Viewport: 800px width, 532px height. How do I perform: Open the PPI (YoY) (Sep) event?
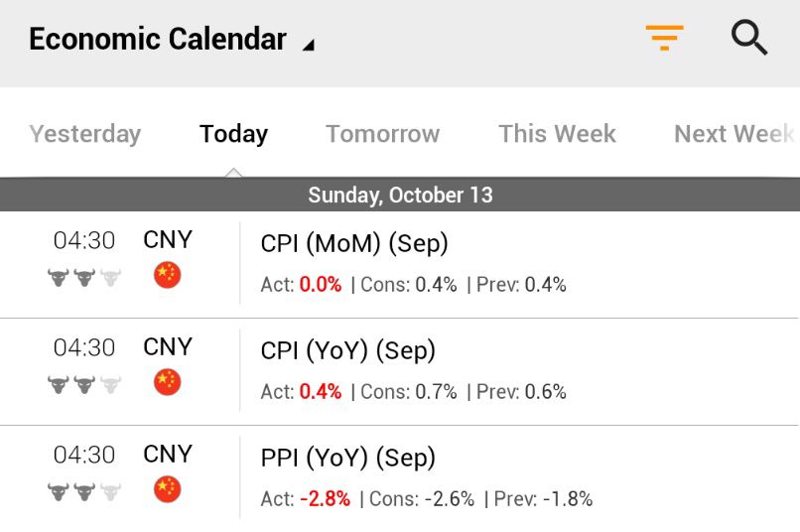pyautogui.click(x=347, y=458)
